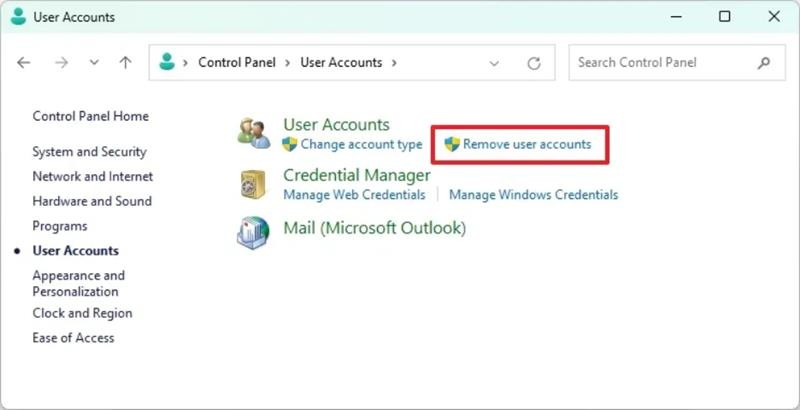Open the User Accounts heading
This screenshot has height=410, width=800.
[336, 124]
